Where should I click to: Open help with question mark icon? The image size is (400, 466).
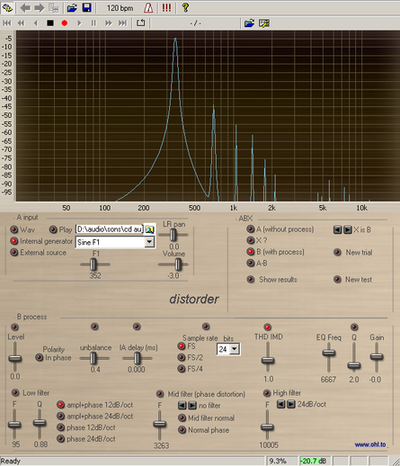pyautogui.click(x=185, y=8)
